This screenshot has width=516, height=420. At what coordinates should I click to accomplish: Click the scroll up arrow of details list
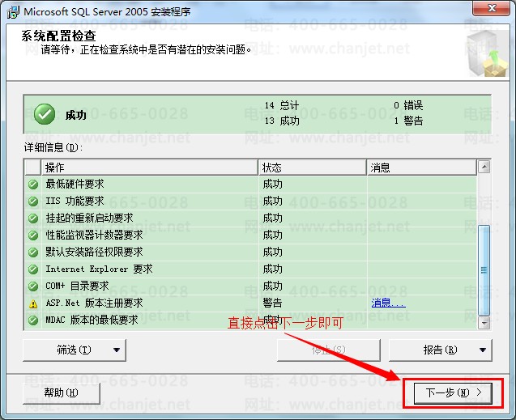[x=484, y=167]
